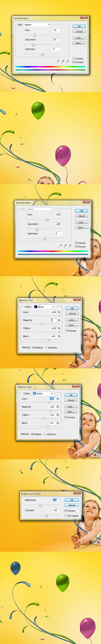The image size is (101, 644).
Task: Click the Saturation slider handle at -51
Action: (33, 45)
